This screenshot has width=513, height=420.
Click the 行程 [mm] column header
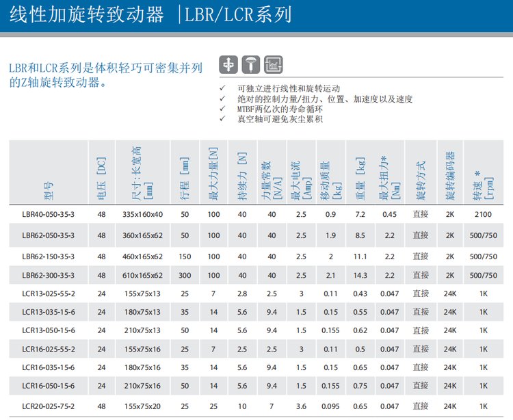184,173
